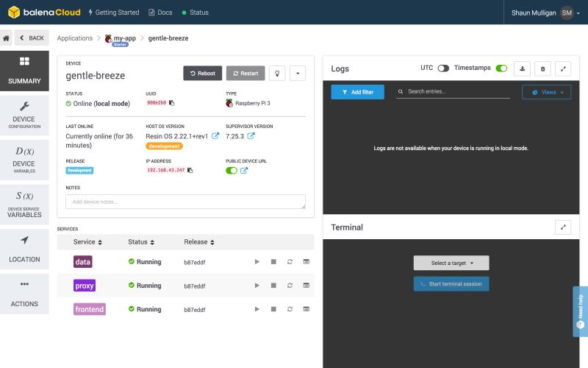Start the frontend service
588x368 pixels.
click(x=257, y=309)
